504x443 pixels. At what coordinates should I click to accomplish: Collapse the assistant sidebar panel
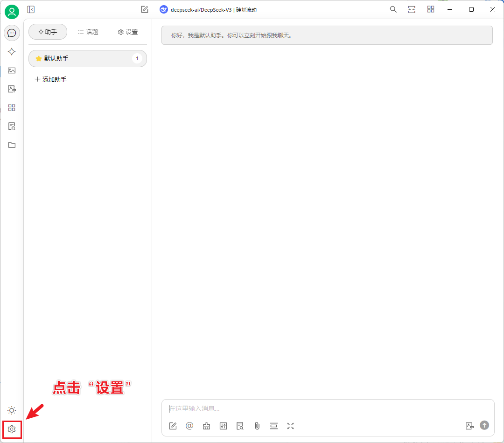pos(31,10)
